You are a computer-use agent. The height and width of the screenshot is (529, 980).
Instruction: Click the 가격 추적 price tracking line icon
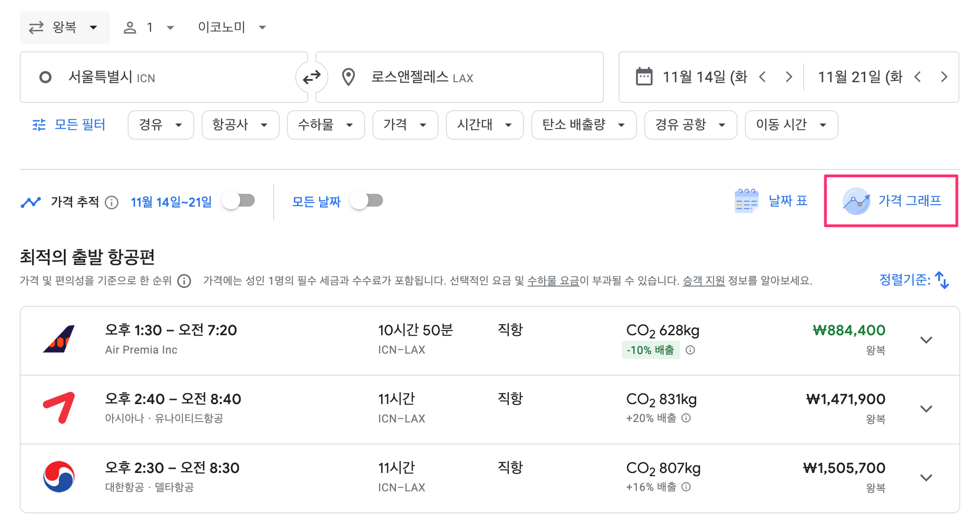[x=30, y=201]
